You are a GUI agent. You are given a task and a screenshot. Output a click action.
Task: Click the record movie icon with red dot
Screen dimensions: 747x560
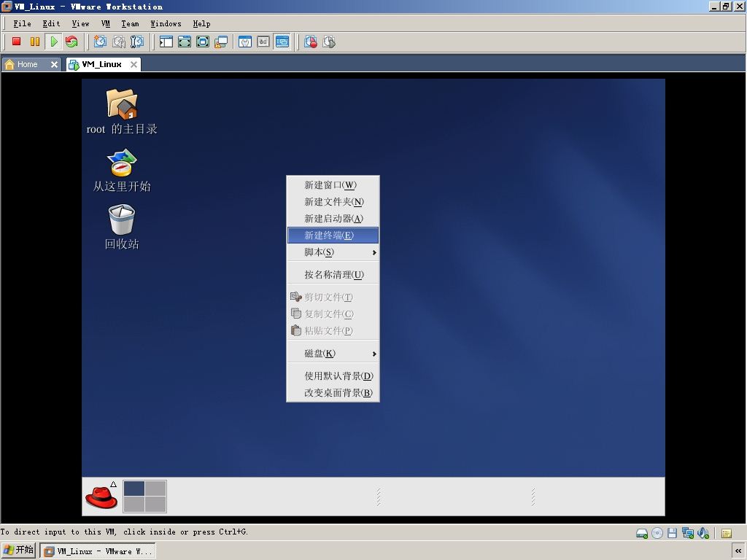coord(311,42)
